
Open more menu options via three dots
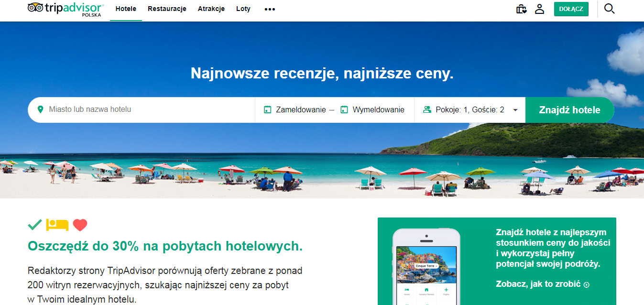(270, 9)
